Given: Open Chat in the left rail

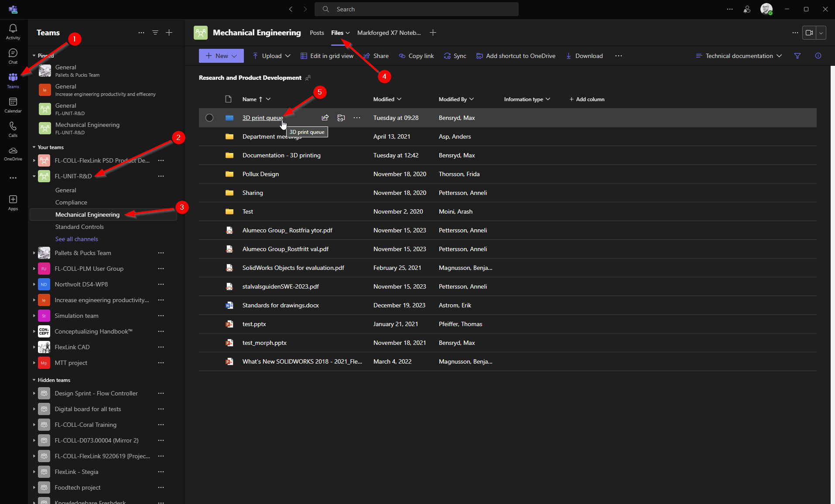Looking at the screenshot, I should (x=13, y=56).
